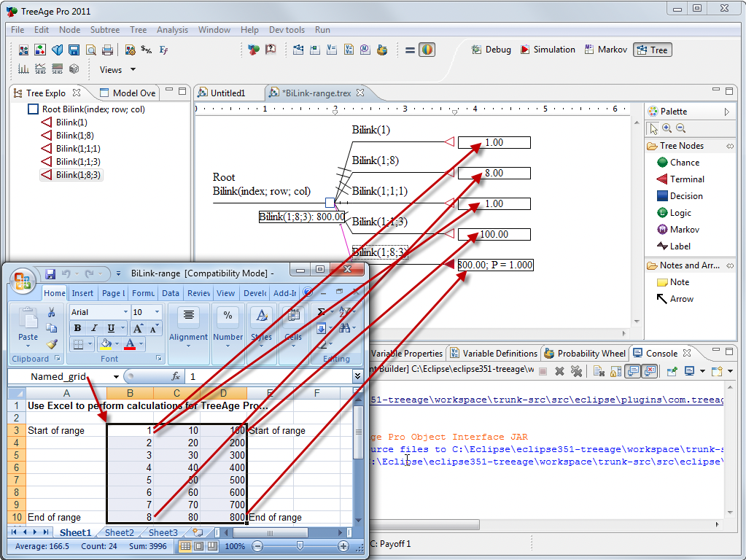This screenshot has width=746, height=560.
Task: Switch Excel to Page Break Preview button
Action: (x=212, y=545)
